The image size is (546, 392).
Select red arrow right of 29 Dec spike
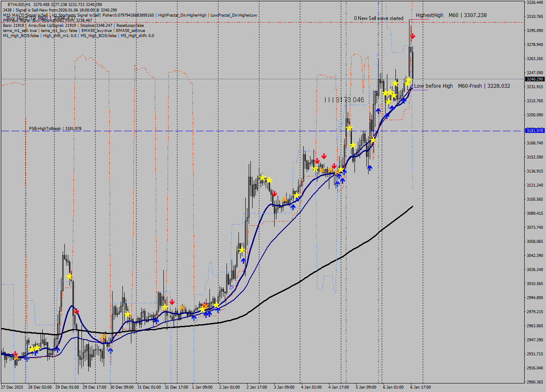click(76, 312)
